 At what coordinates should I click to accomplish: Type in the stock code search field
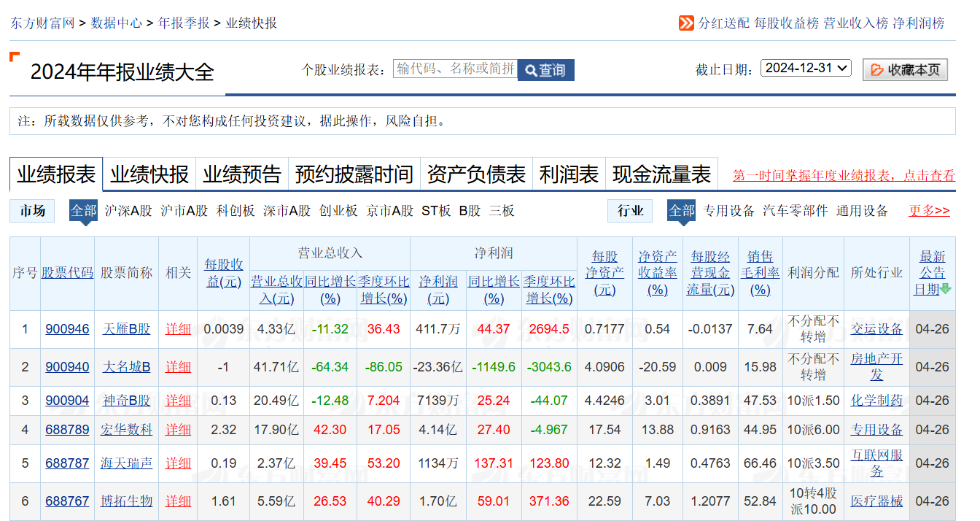point(455,69)
